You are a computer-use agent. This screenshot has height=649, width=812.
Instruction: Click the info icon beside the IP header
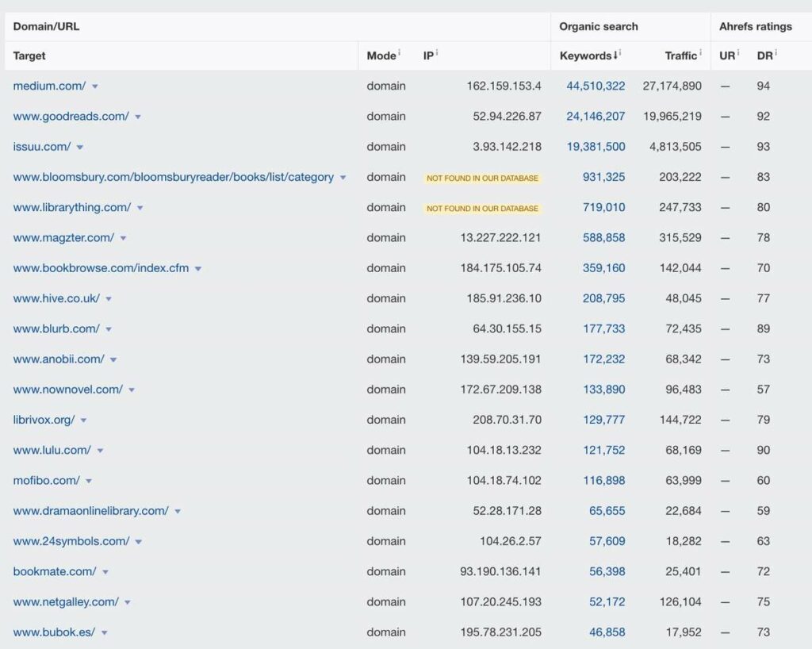tap(437, 52)
